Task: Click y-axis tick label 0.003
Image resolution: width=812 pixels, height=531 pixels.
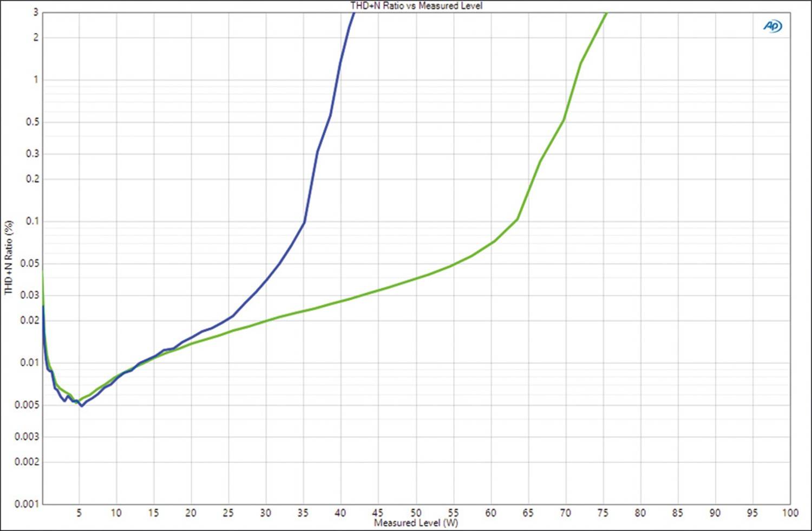Action: click(27, 437)
